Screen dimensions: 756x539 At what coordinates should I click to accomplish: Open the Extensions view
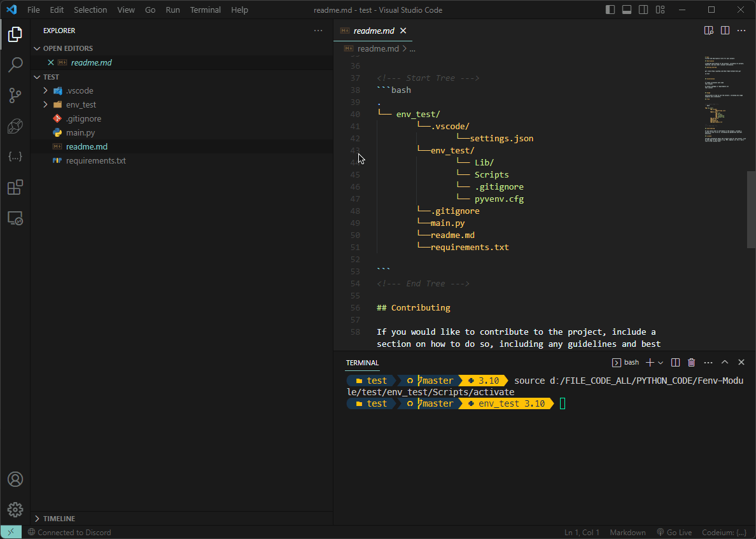[x=15, y=187]
